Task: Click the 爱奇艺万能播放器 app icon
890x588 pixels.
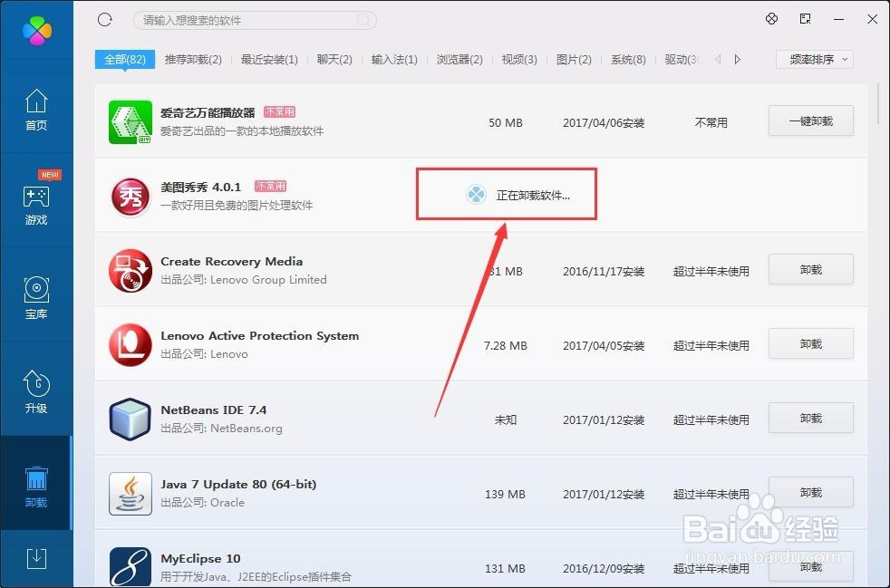Action: click(x=131, y=122)
